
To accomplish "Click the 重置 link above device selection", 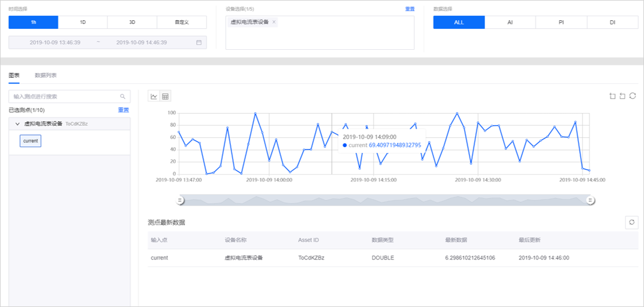I will 410,9.
